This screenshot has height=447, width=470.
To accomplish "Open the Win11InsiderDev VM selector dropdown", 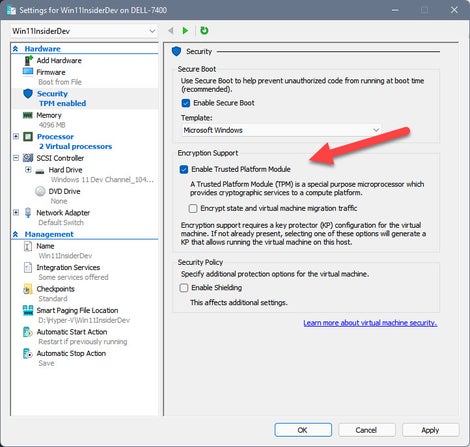I will [x=84, y=31].
